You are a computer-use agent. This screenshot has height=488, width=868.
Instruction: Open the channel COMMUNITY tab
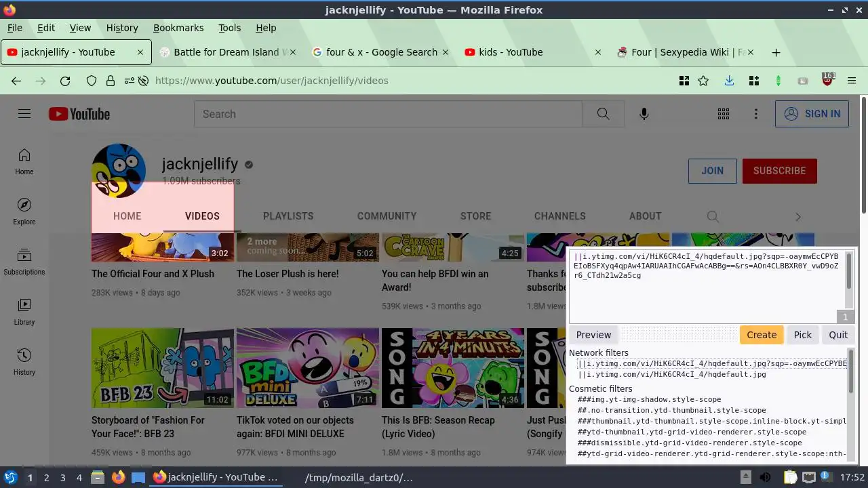387,216
